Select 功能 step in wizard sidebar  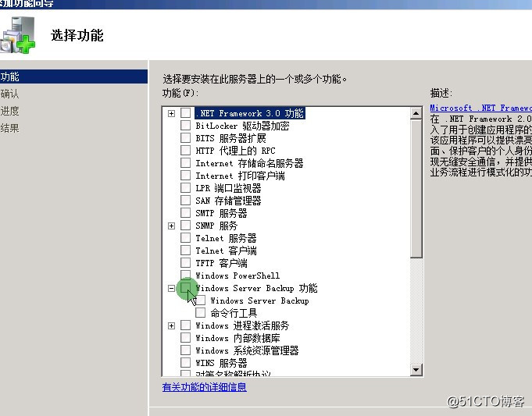[73, 76]
